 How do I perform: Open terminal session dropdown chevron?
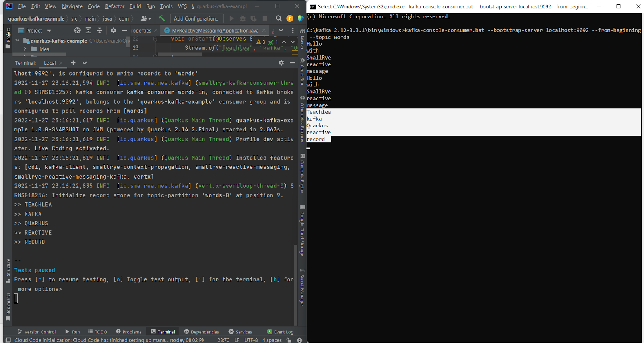pos(85,63)
